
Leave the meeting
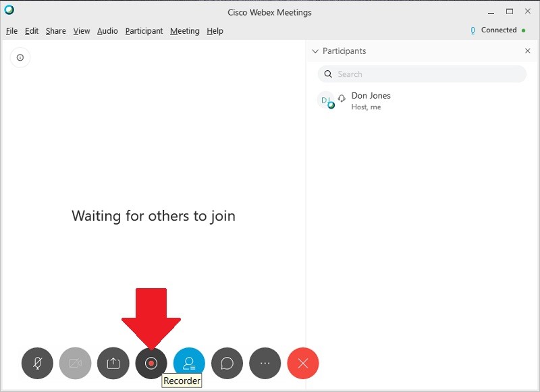pos(303,363)
